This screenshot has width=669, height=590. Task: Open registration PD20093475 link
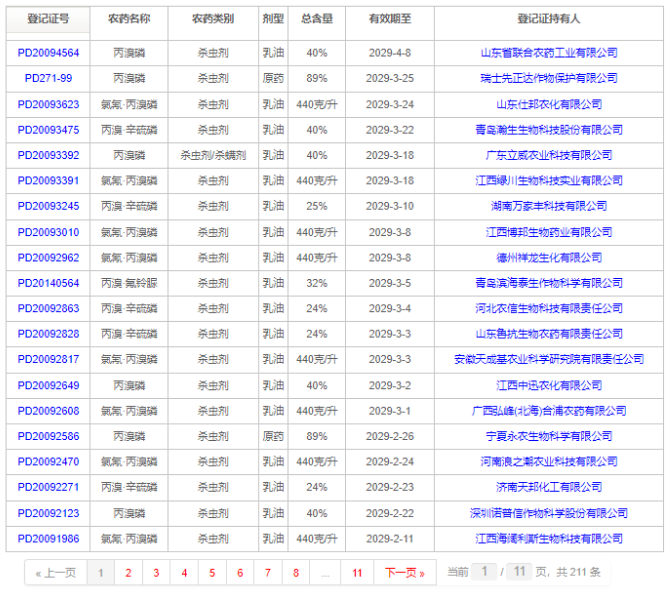tap(48, 130)
